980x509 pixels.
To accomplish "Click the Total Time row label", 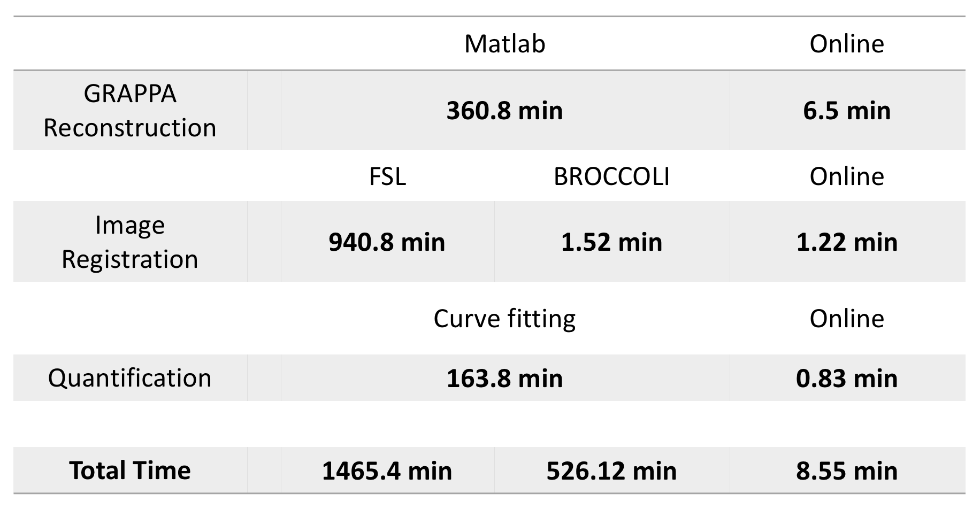I will [130, 471].
